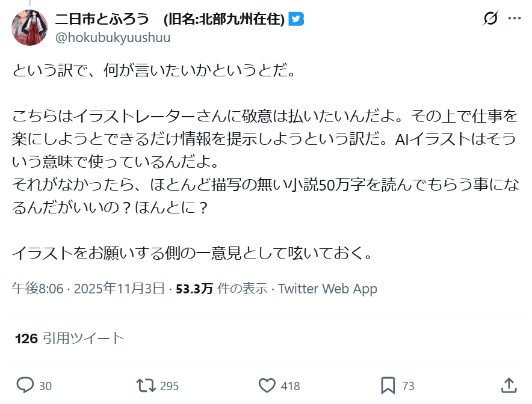Click the display name 二日市とふろう
This screenshot has width=532, height=404.
click(x=102, y=19)
